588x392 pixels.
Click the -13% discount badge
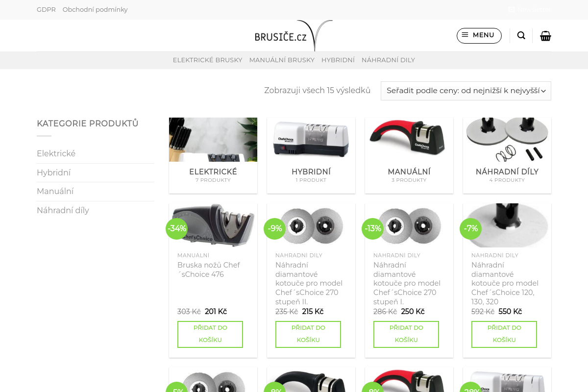[x=372, y=228]
